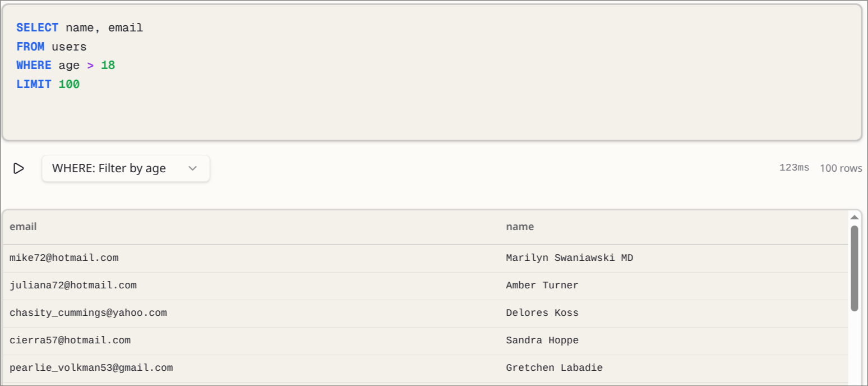Screen dimensions: 868x386
Task: Place cursor on the 'LIMIT 100' line
Action: (x=48, y=85)
